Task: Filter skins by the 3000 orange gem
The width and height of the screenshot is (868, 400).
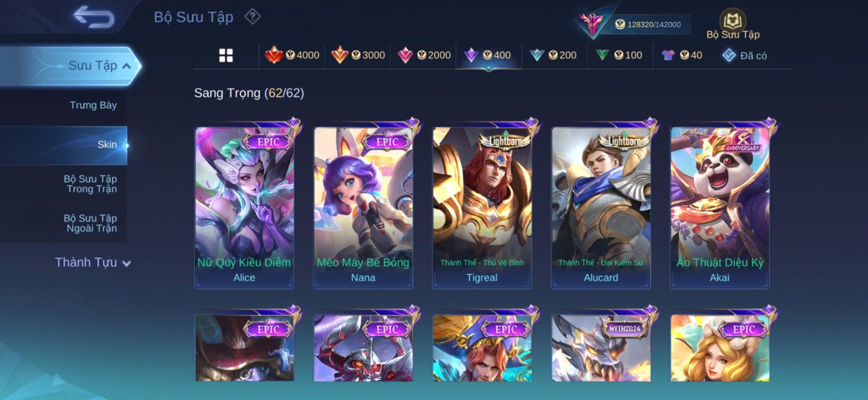Action: [x=358, y=55]
